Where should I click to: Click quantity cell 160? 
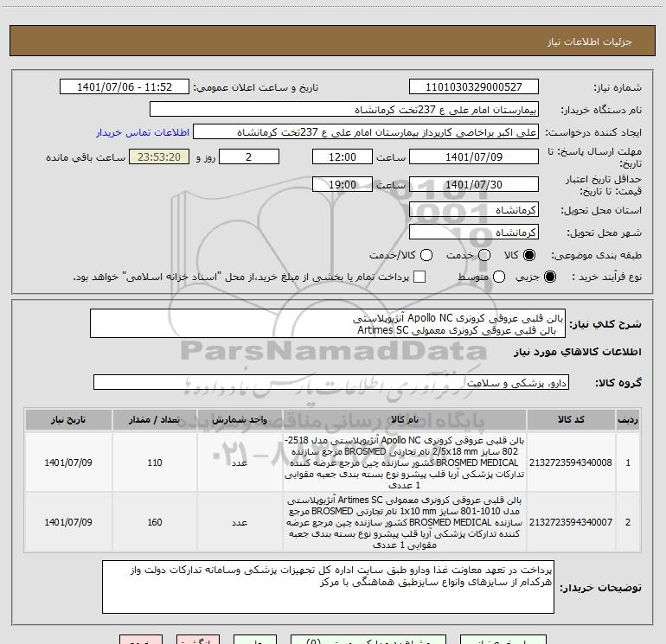click(155, 522)
